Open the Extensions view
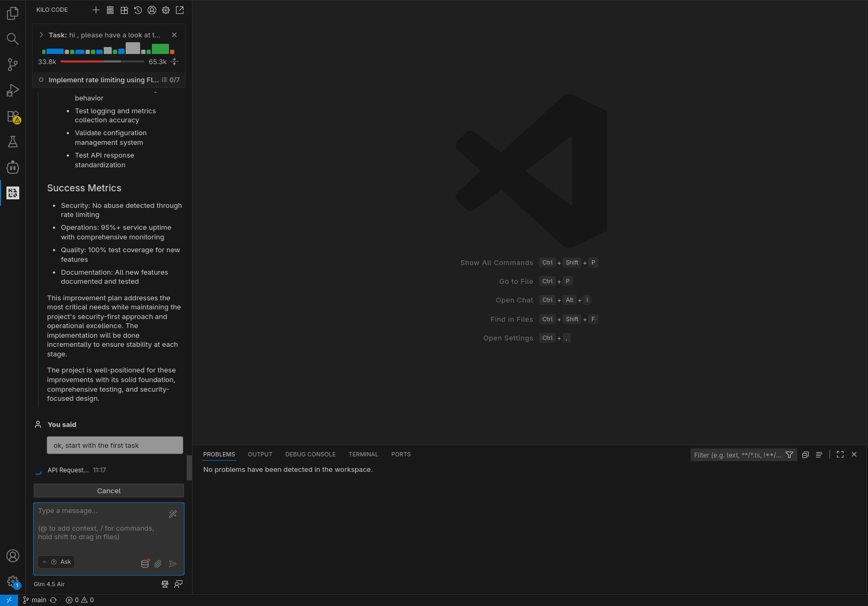The height and width of the screenshot is (606, 868). point(13,116)
